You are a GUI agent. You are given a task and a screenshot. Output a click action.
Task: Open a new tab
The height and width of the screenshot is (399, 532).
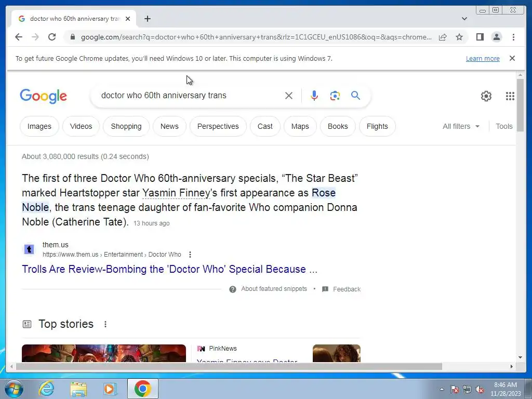(147, 19)
